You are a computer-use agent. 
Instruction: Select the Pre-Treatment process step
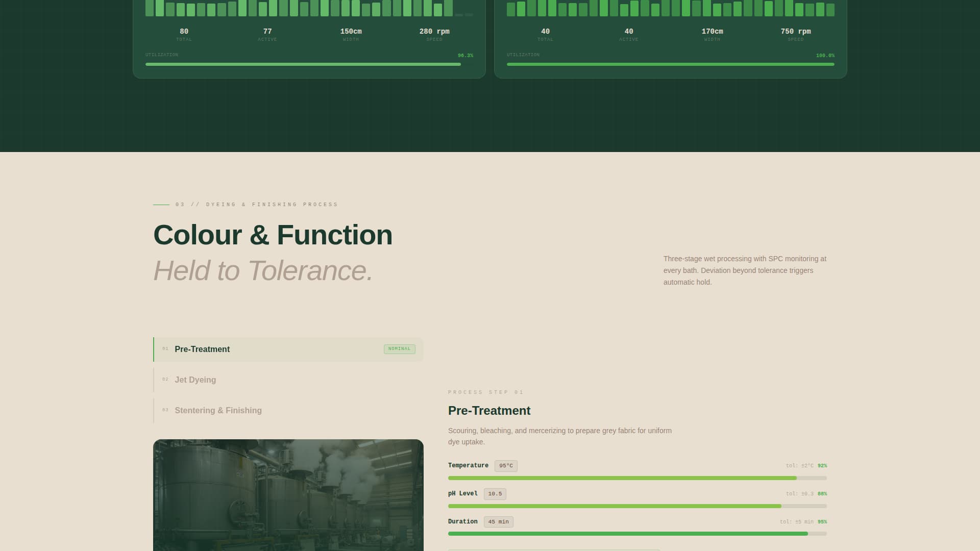pos(288,349)
